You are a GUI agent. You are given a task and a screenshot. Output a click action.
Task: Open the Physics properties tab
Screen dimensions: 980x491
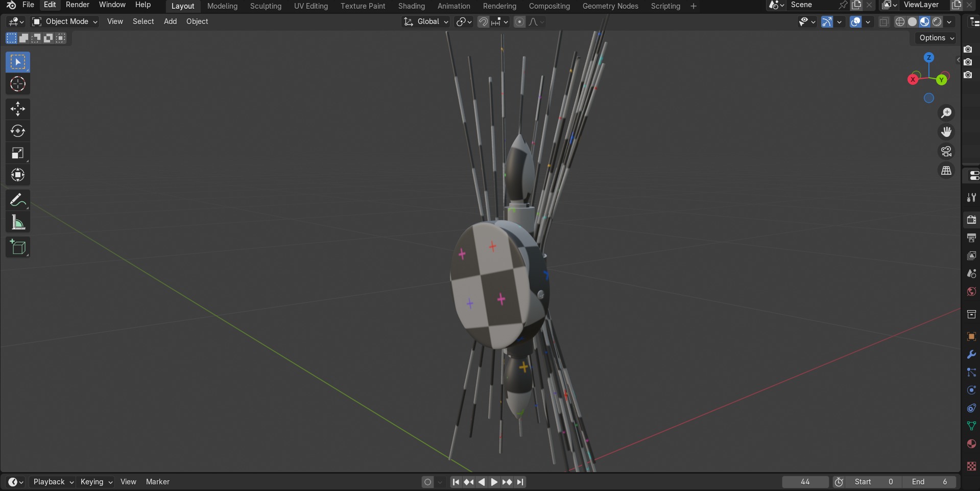pos(971,390)
